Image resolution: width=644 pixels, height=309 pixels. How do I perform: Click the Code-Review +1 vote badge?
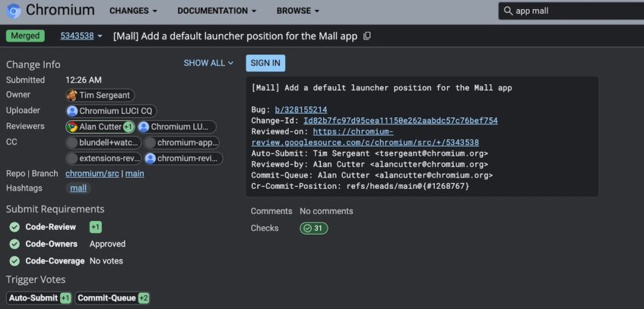96,227
